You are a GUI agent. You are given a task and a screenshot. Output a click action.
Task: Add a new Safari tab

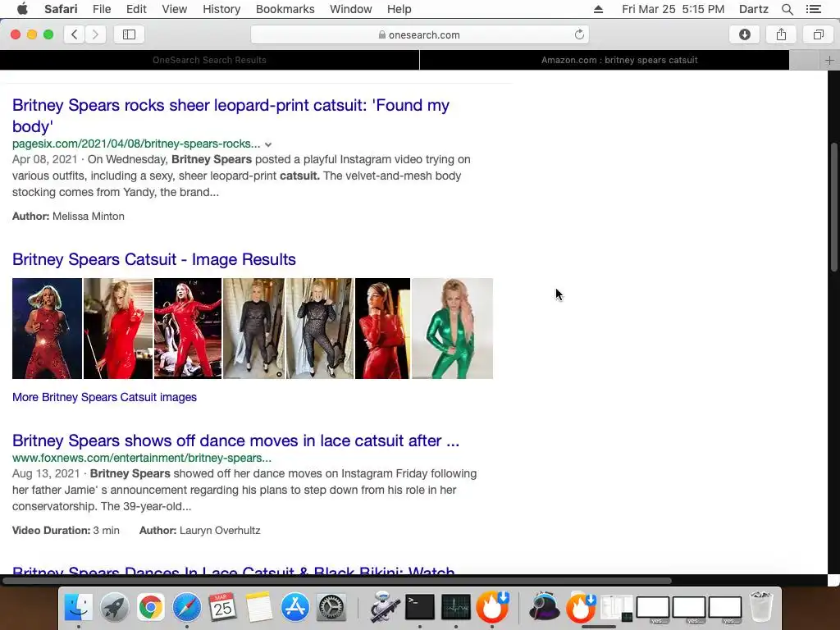(x=829, y=60)
